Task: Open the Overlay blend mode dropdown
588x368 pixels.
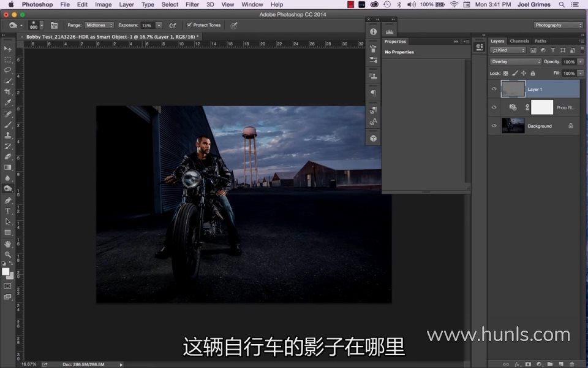Action: click(516, 61)
